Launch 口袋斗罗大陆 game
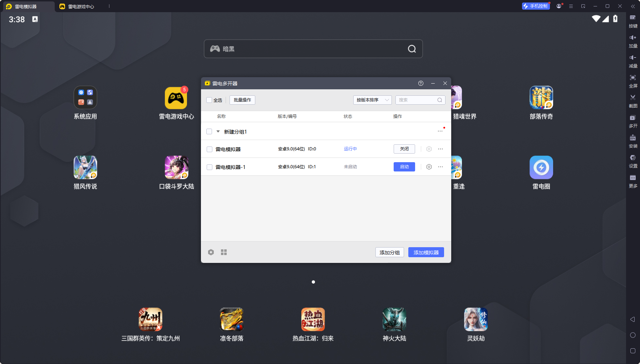 [x=176, y=168]
